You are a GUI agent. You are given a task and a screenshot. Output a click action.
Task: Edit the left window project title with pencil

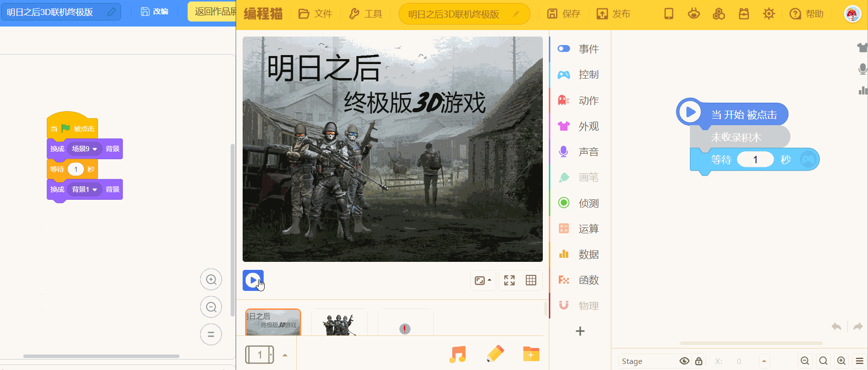coord(112,12)
